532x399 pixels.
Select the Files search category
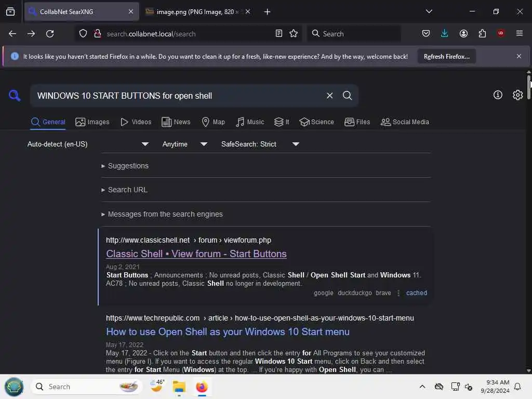(357, 122)
